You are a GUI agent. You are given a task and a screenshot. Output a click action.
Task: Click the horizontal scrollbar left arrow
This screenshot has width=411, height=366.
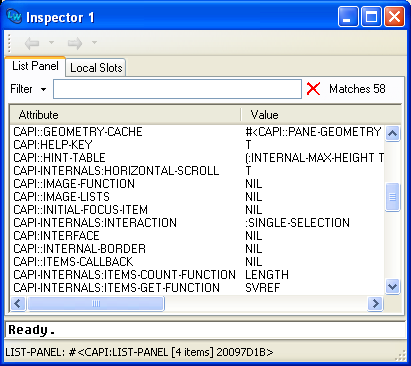click(x=18, y=303)
